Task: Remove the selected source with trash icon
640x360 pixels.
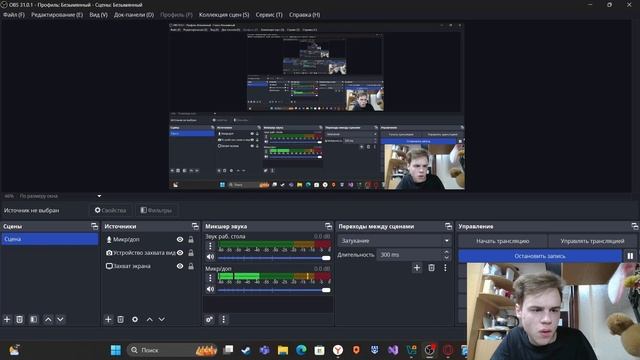Action: tap(120, 319)
